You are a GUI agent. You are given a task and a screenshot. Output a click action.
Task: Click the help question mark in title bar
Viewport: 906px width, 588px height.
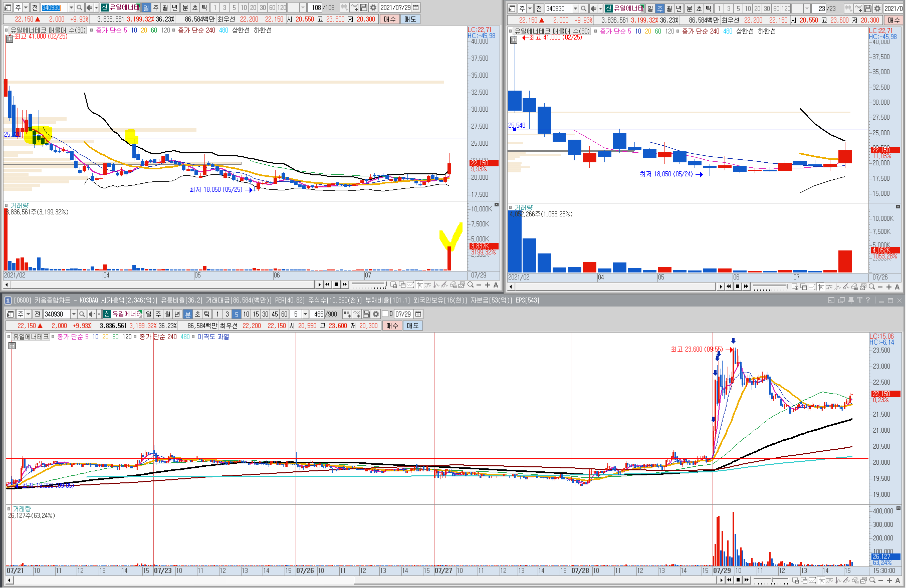868,300
